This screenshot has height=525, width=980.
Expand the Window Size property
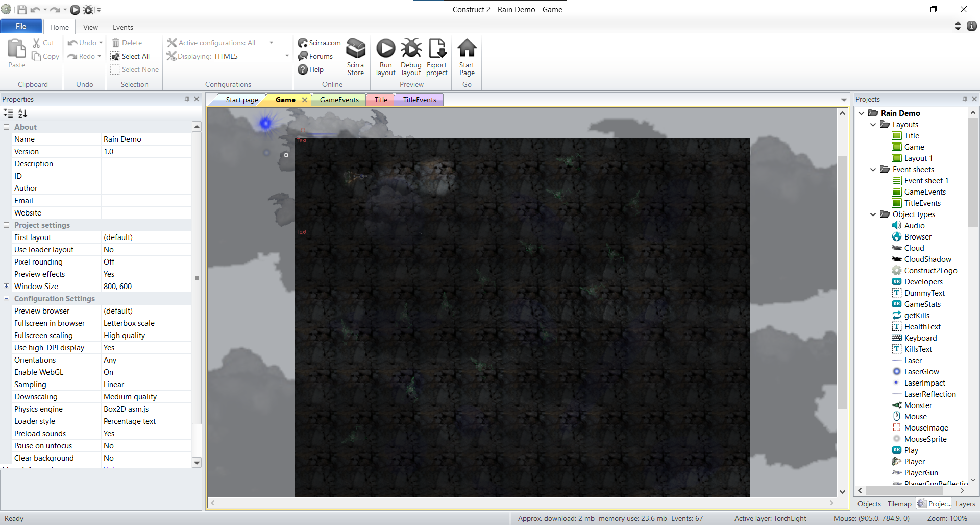(6, 287)
